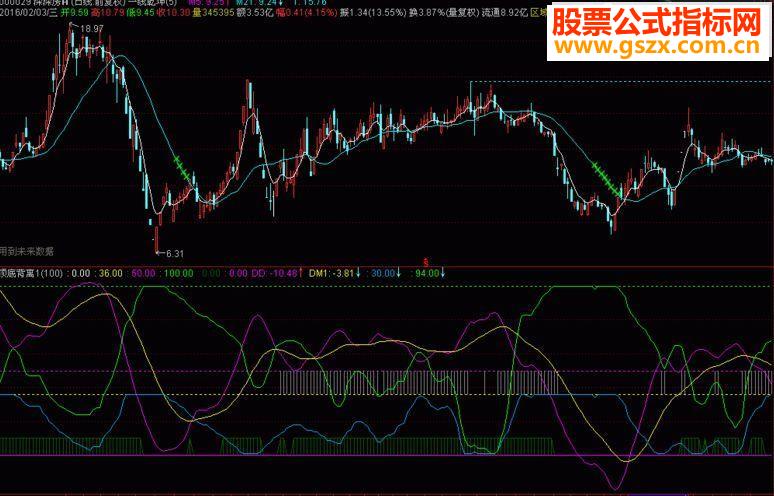Click the date 2016/02/03 in info bar

coord(24,12)
